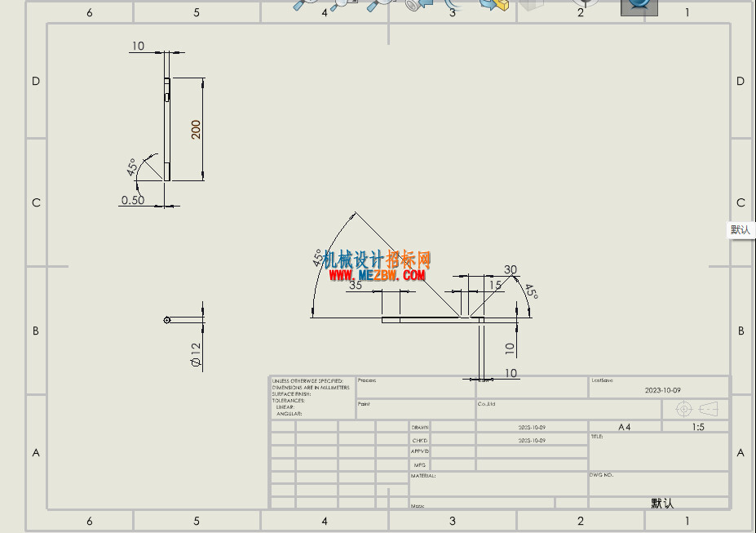Click the DWG NO. field
Screen dimensions: 756x533
659,484
